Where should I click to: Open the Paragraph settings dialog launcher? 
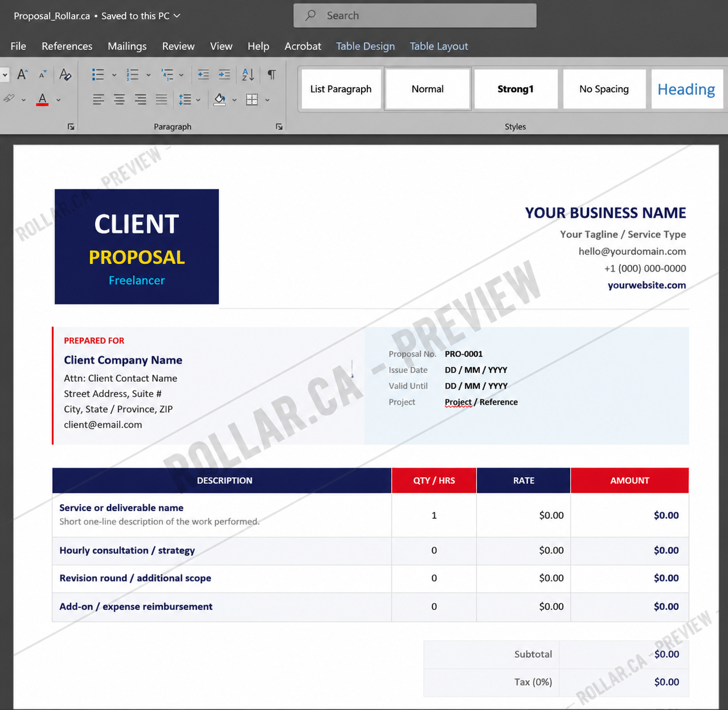pyautogui.click(x=279, y=127)
